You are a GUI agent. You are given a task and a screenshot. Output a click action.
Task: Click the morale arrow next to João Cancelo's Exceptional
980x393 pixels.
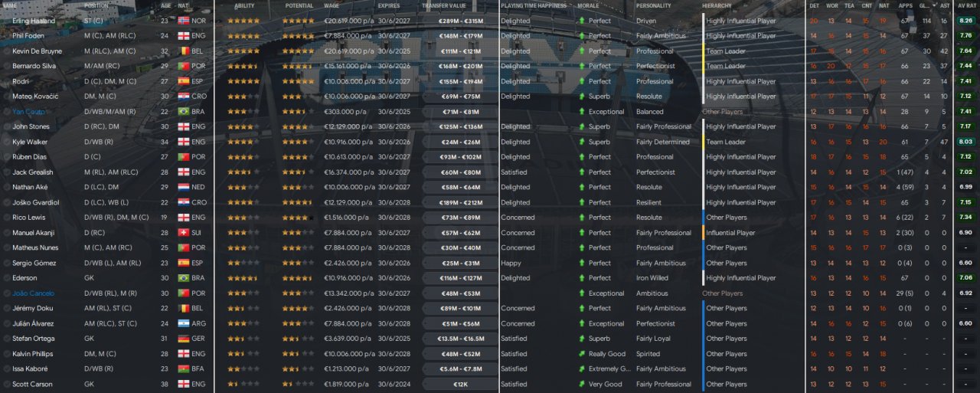coord(582,293)
